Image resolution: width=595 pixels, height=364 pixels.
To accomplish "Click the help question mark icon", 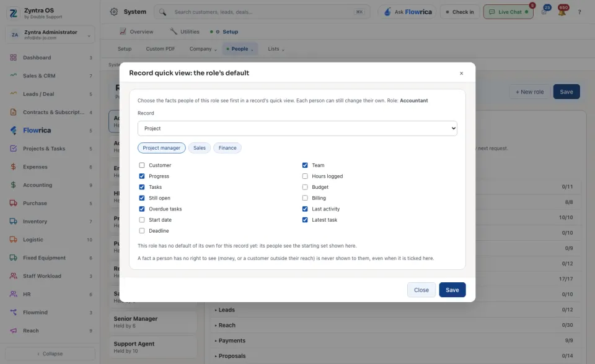I will pyautogui.click(x=580, y=12).
